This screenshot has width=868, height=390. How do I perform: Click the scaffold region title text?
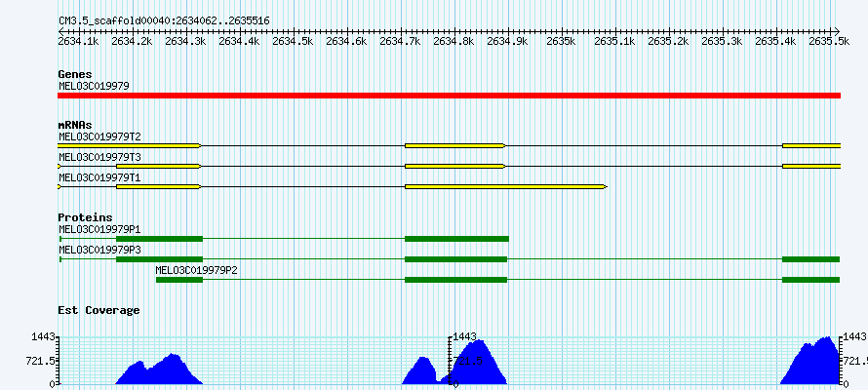click(x=164, y=21)
